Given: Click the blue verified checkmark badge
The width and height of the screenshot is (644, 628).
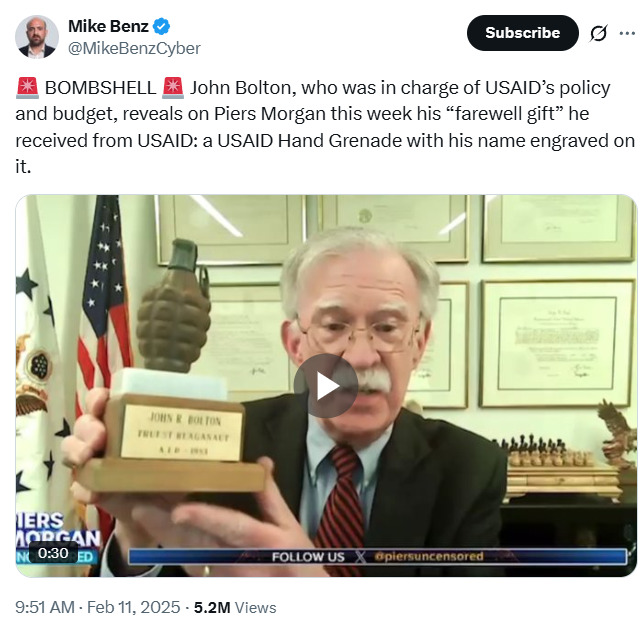Looking at the screenshot, I should pyautogui.click(x=161, y=26).
